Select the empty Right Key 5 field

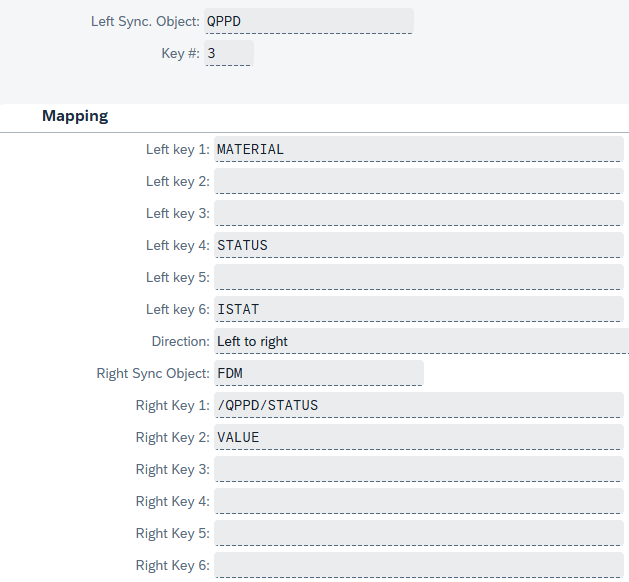click(x=418, y=533)
